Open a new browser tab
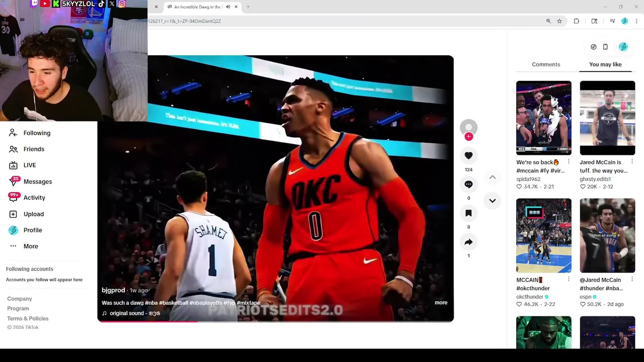Screen dimensions: 644x362 248,7
